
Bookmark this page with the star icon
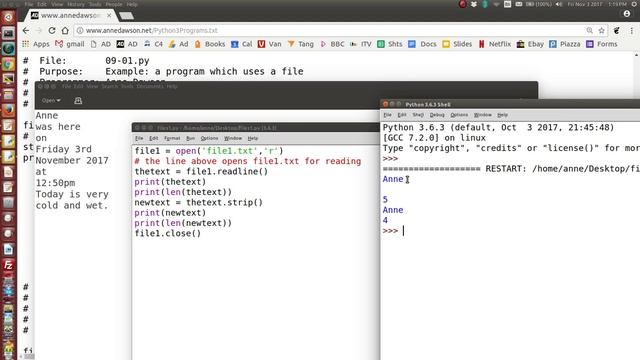pos(601,31)
